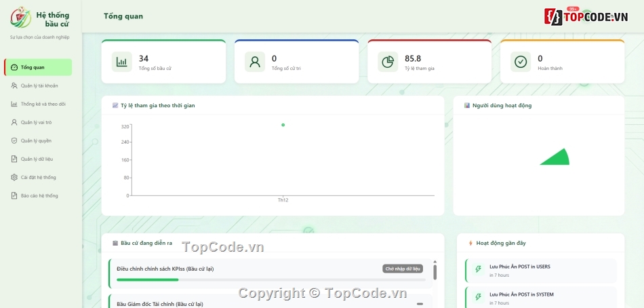This screenshot has height=308, width=644.
Task: Click the 85.8 participation rate value
Action: (413, 59)
